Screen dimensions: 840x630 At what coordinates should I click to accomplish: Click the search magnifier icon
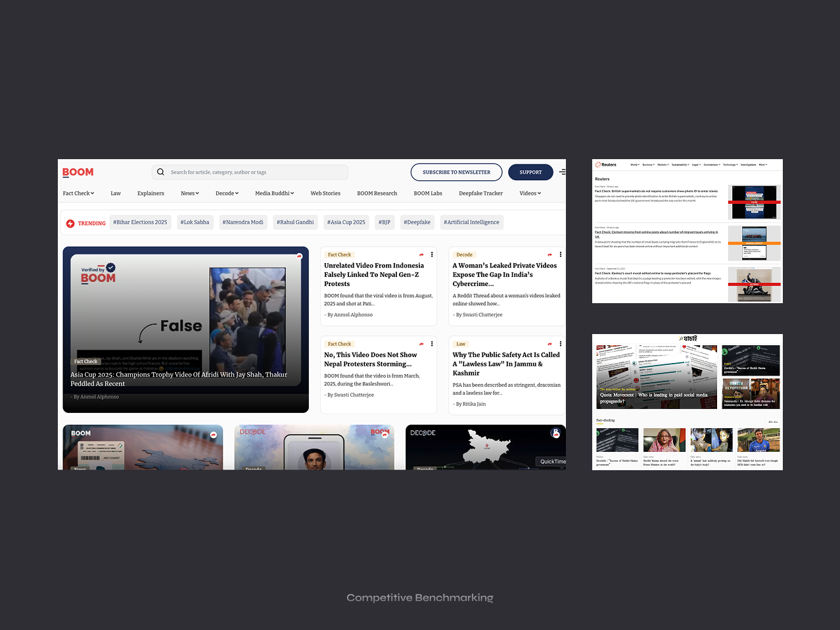coord(160,172)
